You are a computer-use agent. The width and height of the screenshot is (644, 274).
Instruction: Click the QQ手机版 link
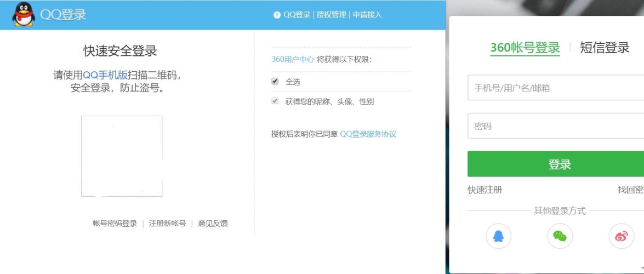click(x=105, y=75)
